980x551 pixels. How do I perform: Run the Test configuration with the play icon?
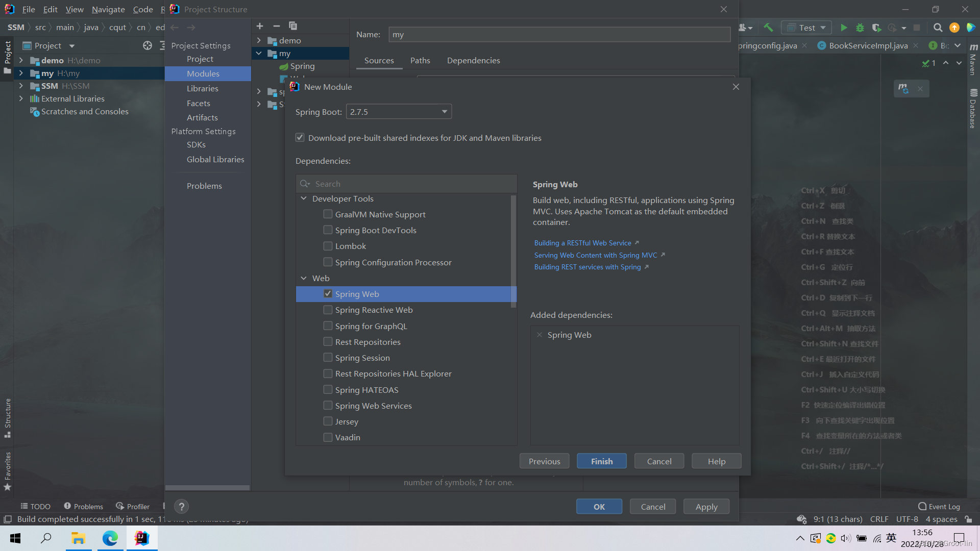(x=844, y=28)
